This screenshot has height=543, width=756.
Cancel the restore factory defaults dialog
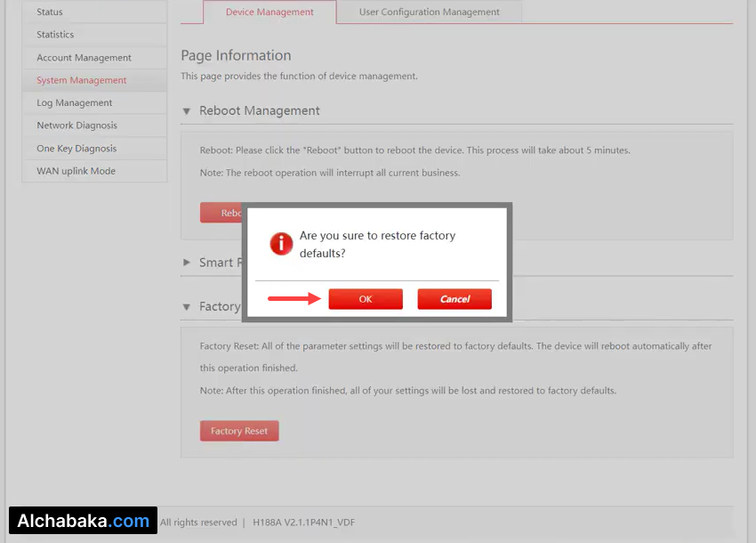pos(454,299)
